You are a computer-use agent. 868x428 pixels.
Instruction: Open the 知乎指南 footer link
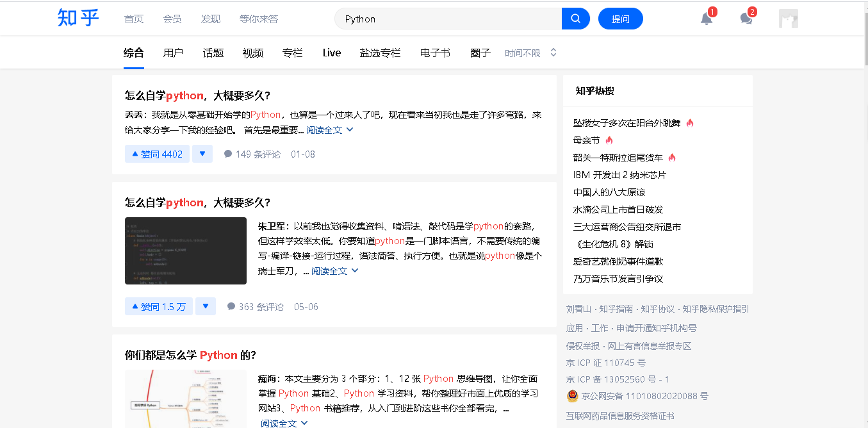click(616, 309)
